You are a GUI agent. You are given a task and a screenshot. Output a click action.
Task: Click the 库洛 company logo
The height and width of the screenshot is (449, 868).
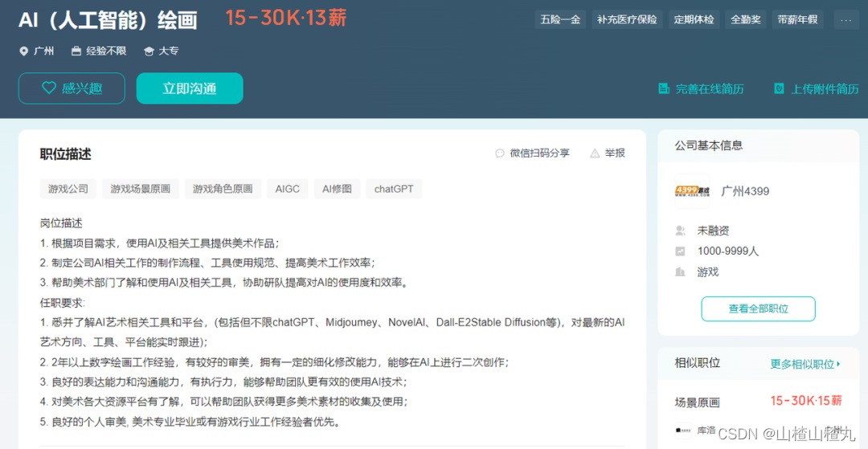click(683, 431)
